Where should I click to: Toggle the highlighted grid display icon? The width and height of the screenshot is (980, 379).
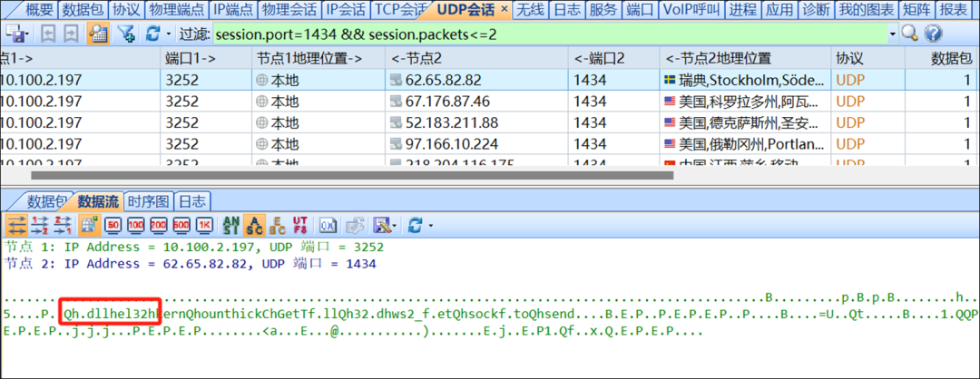87,224
